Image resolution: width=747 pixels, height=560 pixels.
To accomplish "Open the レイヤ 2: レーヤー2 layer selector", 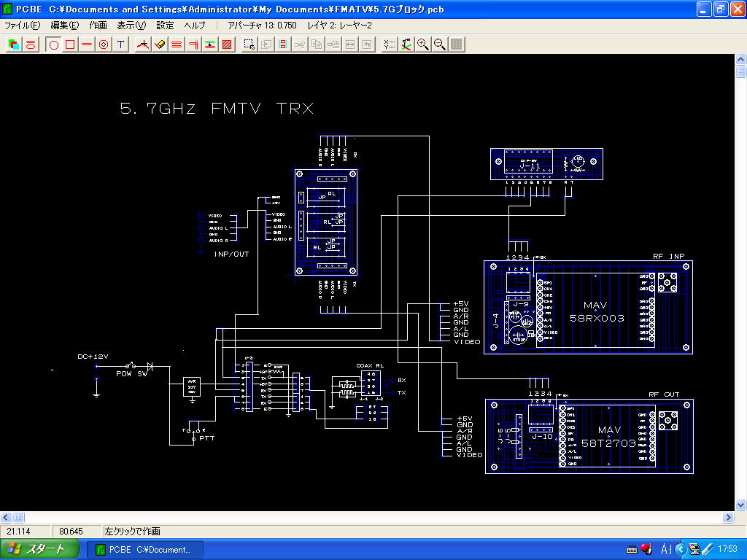I will 339,26.
